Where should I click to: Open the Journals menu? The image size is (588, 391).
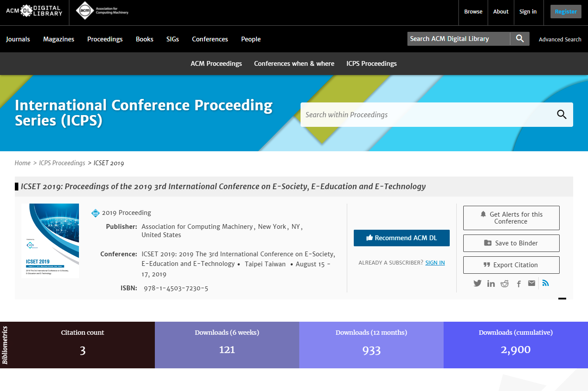coord(18,39)
